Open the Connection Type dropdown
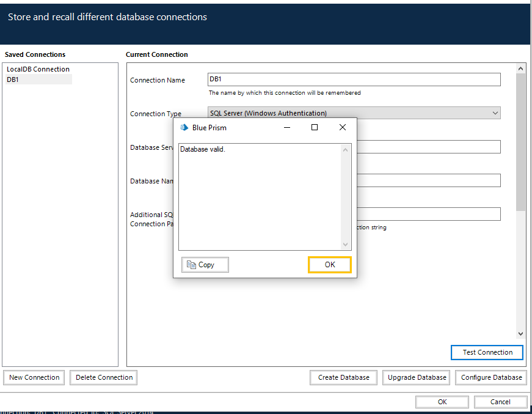The image size is (532, 414). 495,113
